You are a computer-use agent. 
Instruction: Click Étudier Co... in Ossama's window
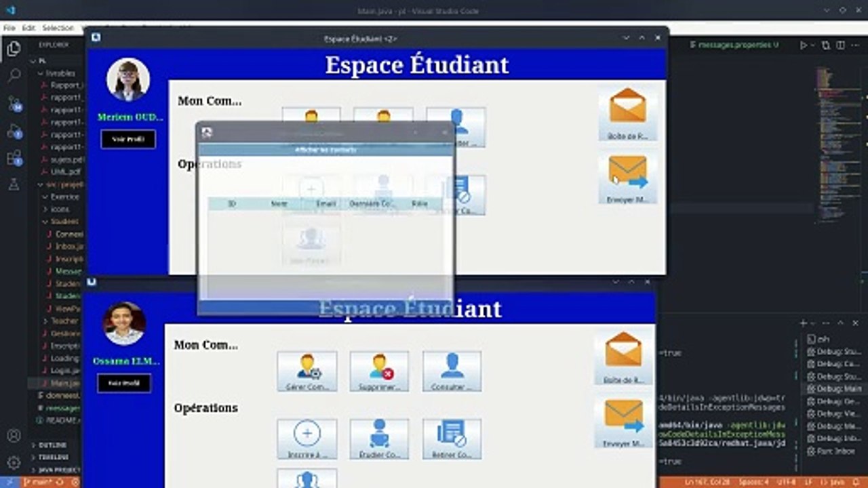[379, 439]
